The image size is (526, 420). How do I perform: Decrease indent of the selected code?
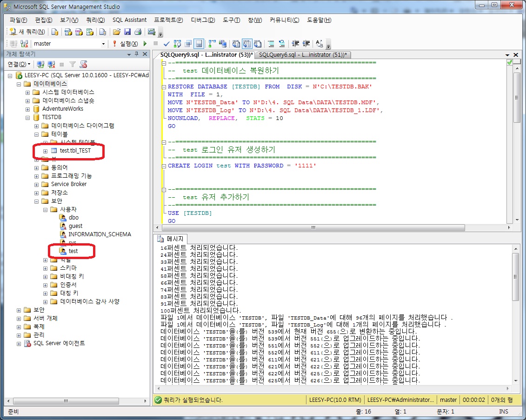point(295,44)
